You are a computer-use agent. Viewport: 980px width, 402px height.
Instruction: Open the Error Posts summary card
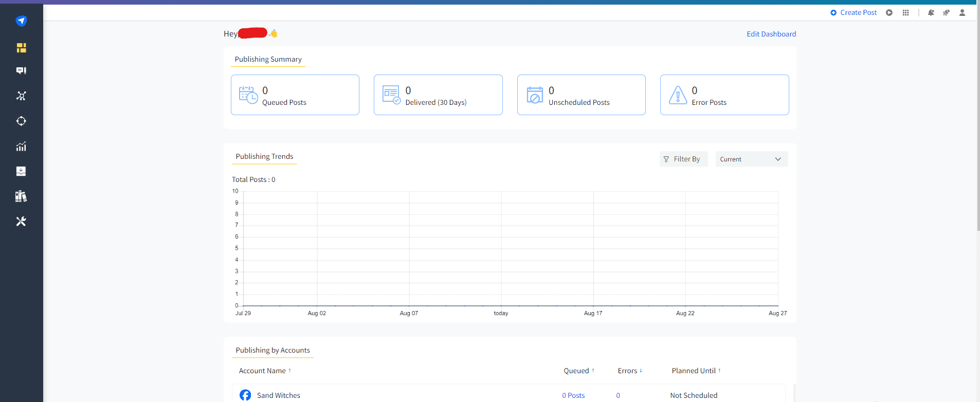click(724, 95)
